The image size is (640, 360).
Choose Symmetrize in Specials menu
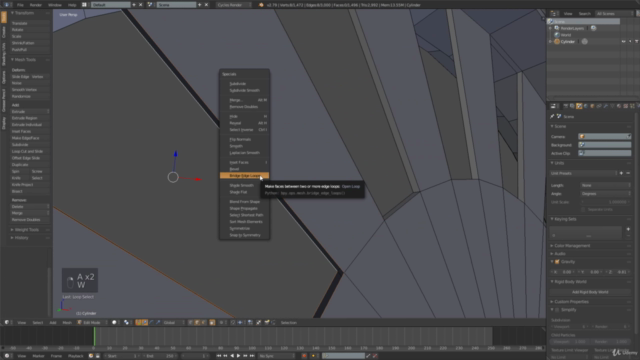244,228
